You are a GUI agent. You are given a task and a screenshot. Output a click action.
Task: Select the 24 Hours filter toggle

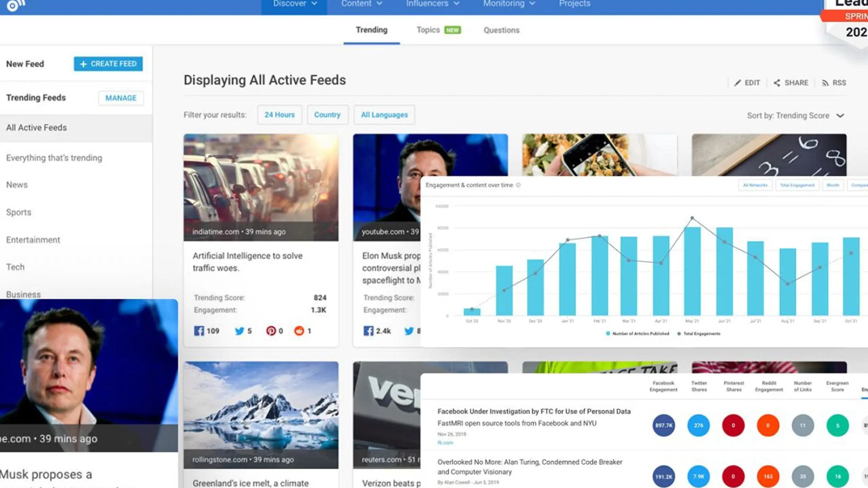[x=278, y=115]
